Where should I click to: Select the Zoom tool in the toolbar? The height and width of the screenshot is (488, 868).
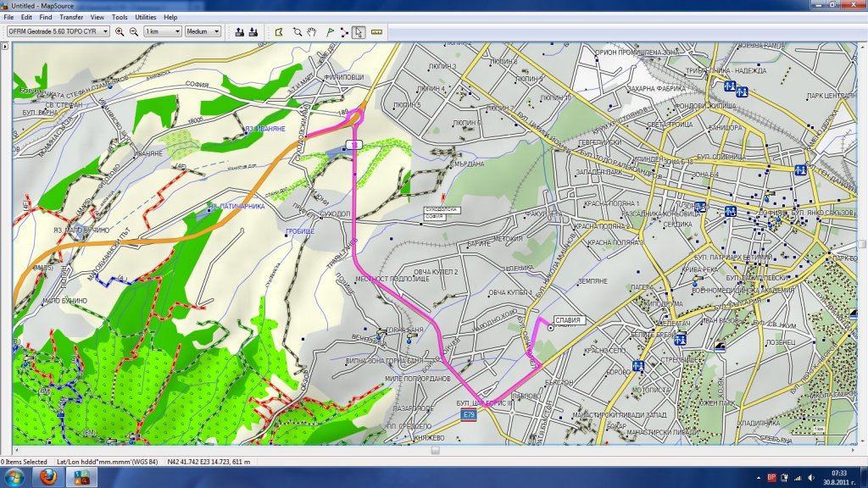tap(298, 32)
